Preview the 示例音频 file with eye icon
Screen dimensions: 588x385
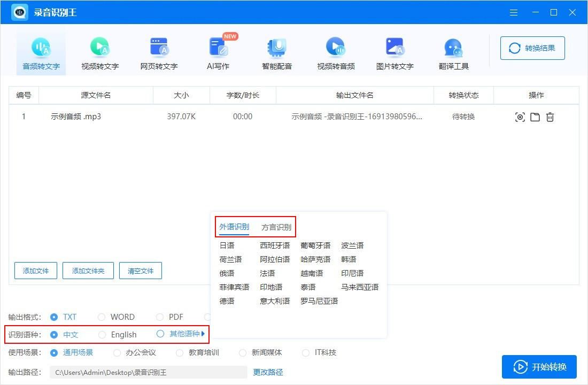tap(520, 117)
